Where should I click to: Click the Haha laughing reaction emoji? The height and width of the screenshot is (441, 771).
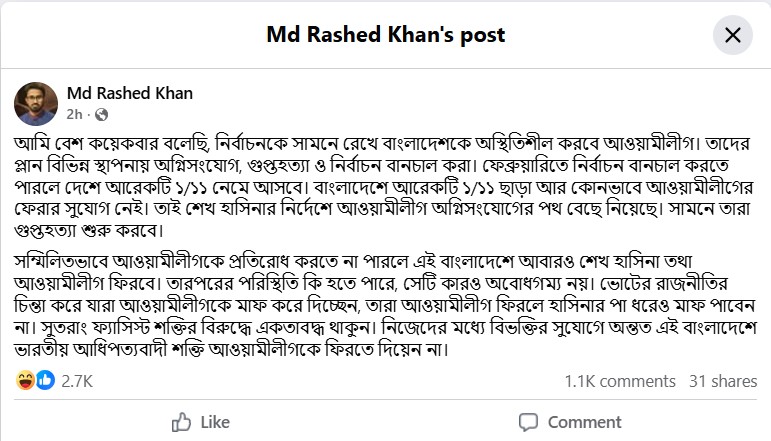click(24, 381)
